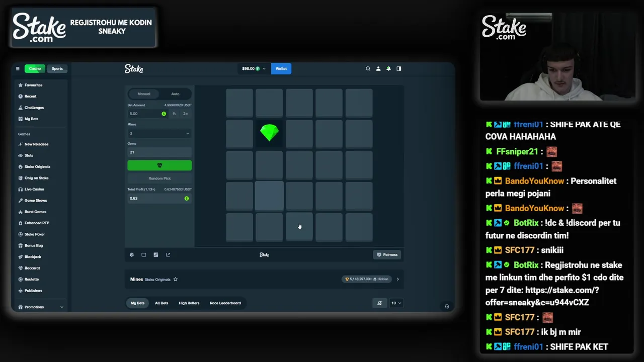
Task: Reveal the highlighted tile below the gem column
Action: click(x=269, y=196)
